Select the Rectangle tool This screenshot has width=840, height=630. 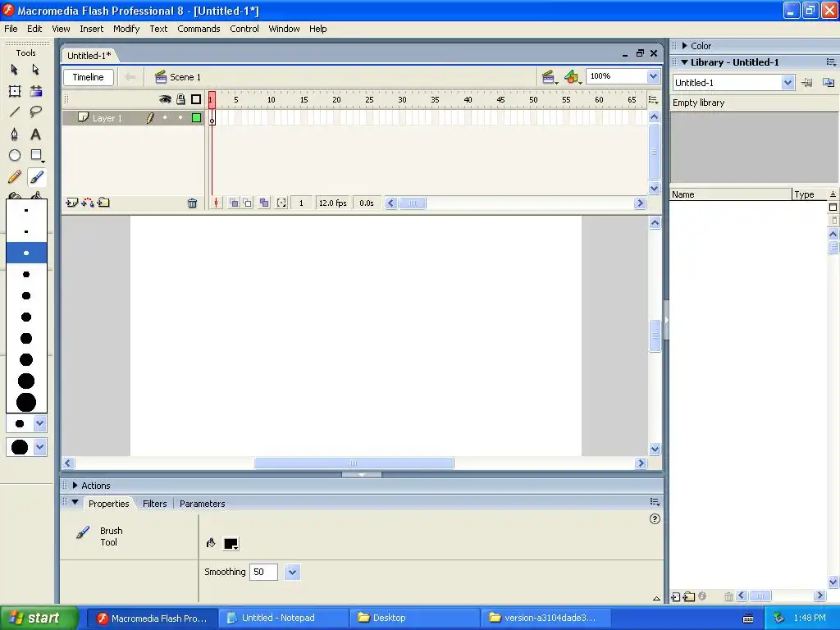pyautogui.click(x=36, y=155)
